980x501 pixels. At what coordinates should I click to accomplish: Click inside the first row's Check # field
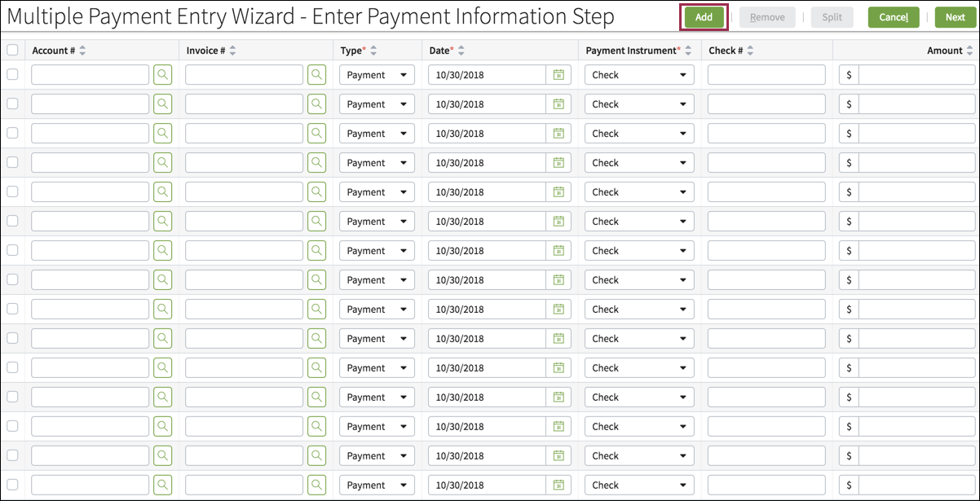pyautogui.click(x=768, y=74)
